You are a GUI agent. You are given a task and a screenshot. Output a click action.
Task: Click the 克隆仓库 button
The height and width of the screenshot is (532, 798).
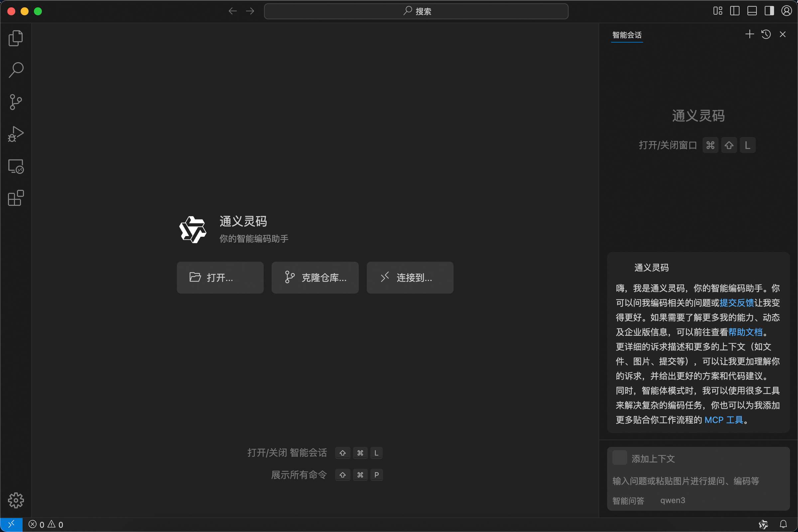(315, 278)
